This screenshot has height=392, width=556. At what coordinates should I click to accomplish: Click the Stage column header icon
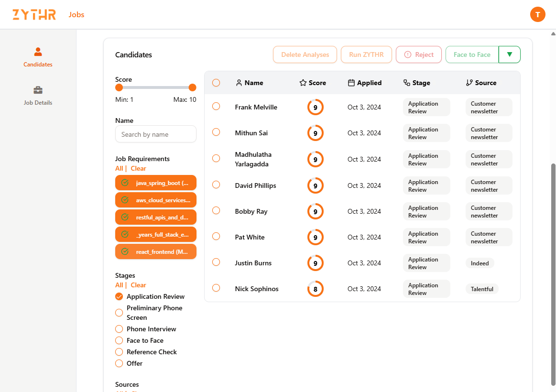point(407,83)
